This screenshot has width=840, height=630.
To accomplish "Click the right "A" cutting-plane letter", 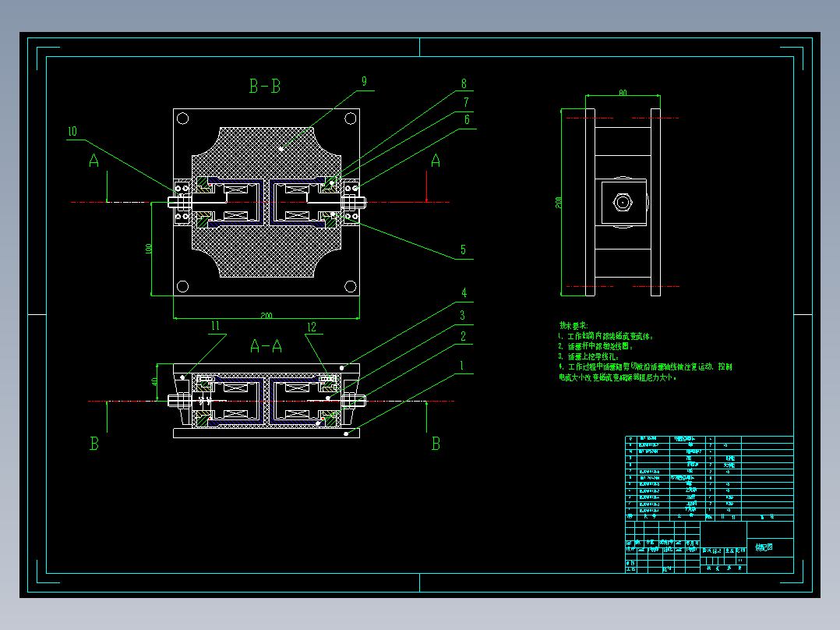I will (x=436, y=161).
